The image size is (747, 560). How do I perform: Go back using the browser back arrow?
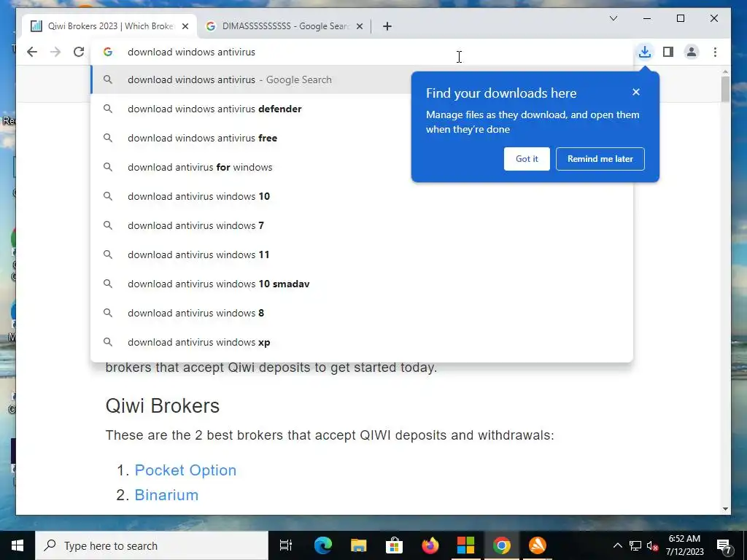tap(32, 52)
